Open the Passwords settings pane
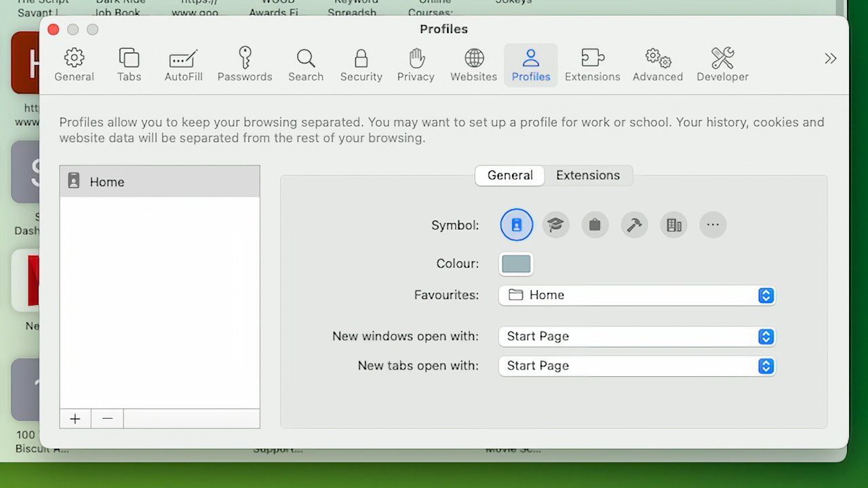 245,64
